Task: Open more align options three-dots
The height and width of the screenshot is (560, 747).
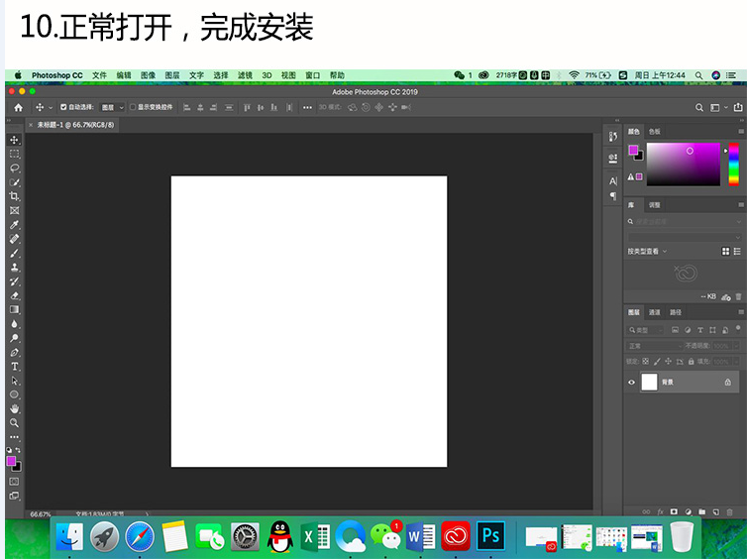Action: coord(307,107)
